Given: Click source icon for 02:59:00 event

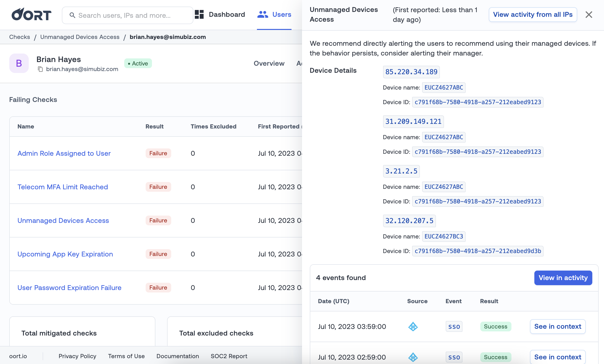Looking at the screenshot, I should [x=413, y=357].
